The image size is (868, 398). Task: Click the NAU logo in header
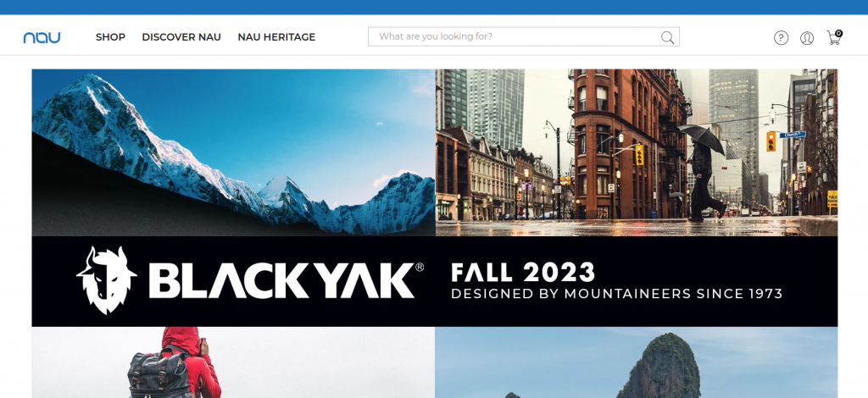pos(42,37)
